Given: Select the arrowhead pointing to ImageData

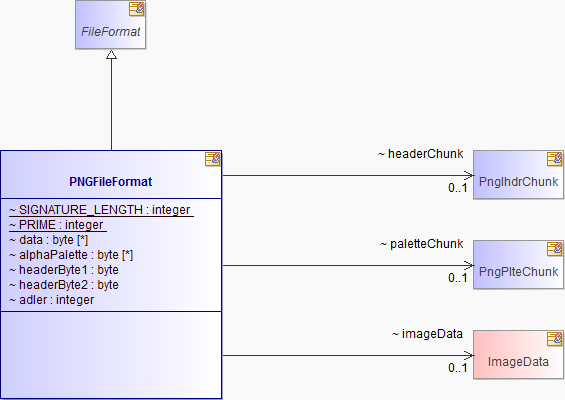Looking at the screenshot, I should (x=469, y=356).
